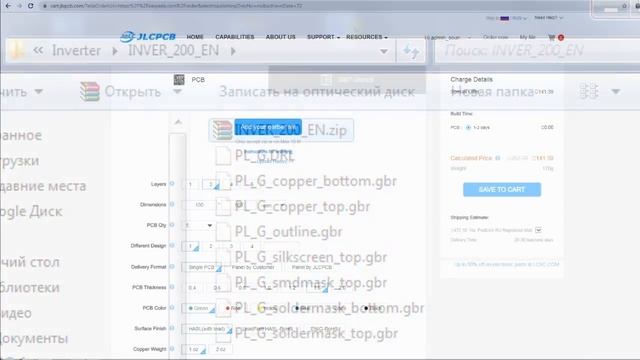
Task: Click Записать на оптический диск toolbar item
Action: click(x=317, y=91)
